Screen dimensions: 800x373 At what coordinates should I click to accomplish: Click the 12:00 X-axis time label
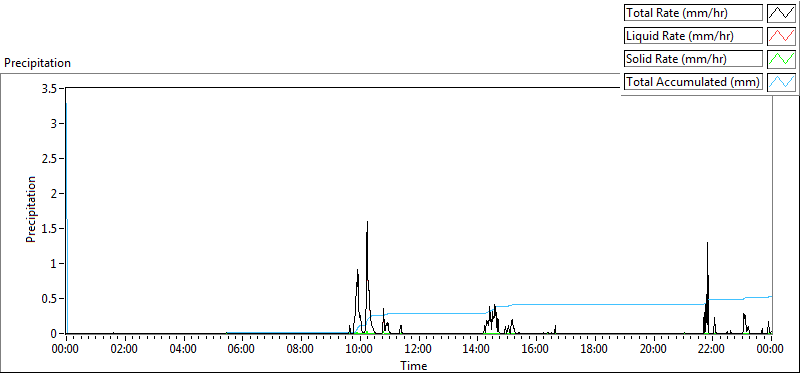pyautogui.click(x=418, y=350)
